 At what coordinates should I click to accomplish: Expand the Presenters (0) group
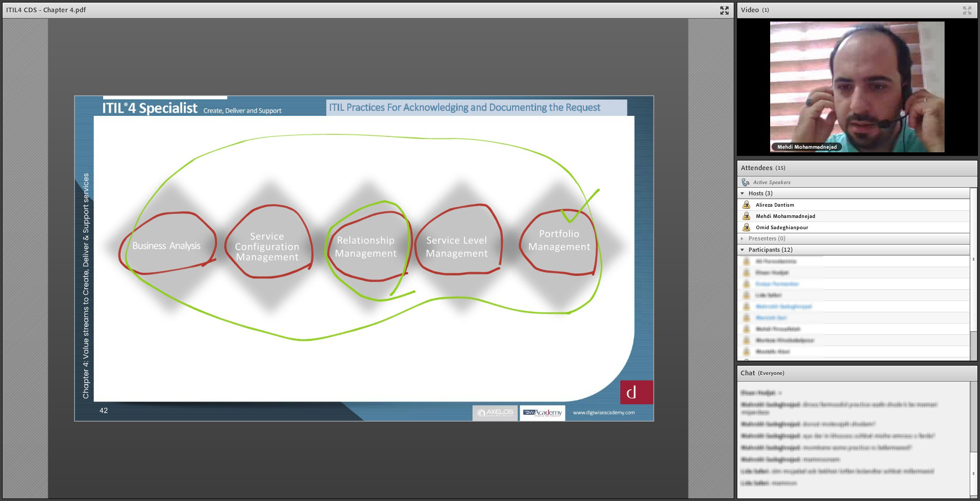pyautogui.click(x=742, y=238)
